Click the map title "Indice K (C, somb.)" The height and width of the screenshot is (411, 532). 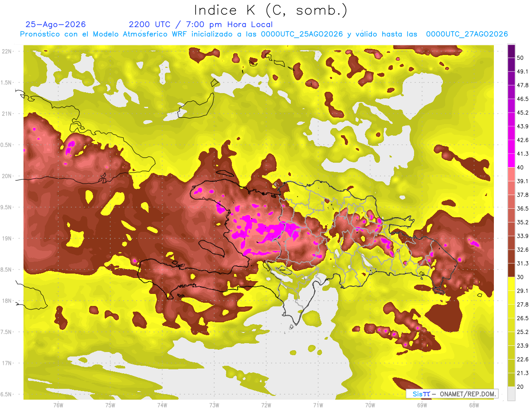[271, 10]
